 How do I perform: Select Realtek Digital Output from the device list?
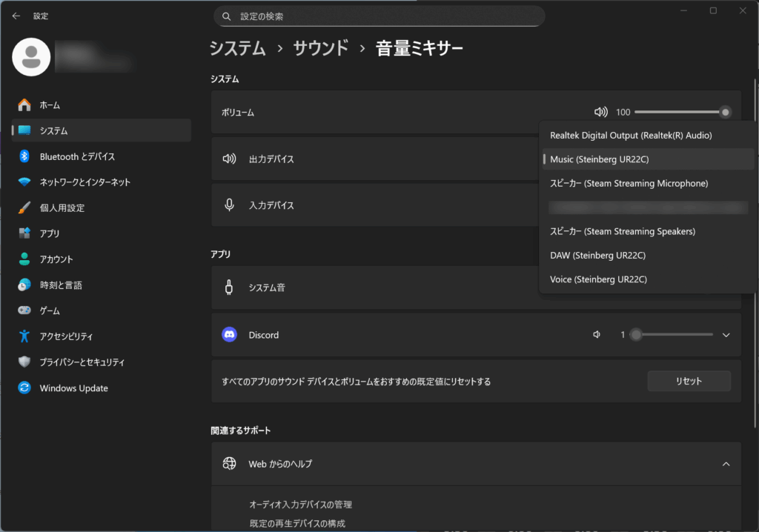630,136
